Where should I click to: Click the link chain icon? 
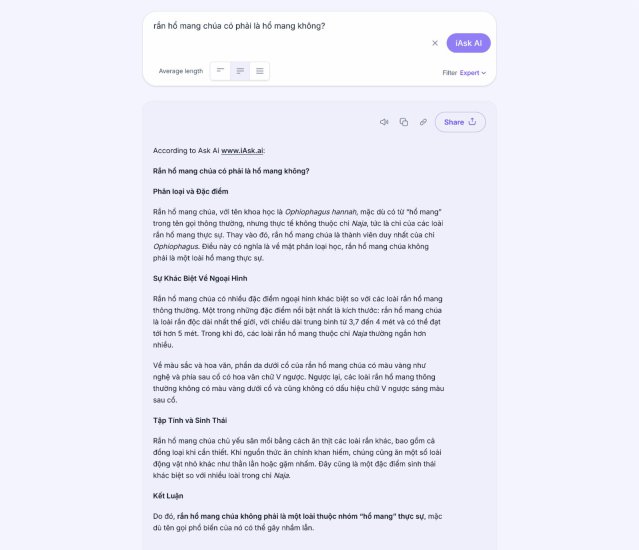tap(423, 122)
